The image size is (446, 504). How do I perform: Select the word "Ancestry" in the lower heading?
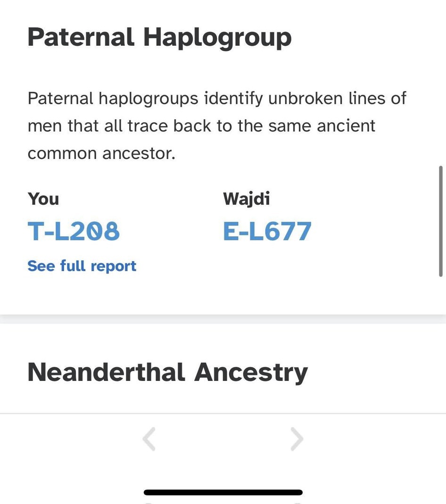click(251, 372)
